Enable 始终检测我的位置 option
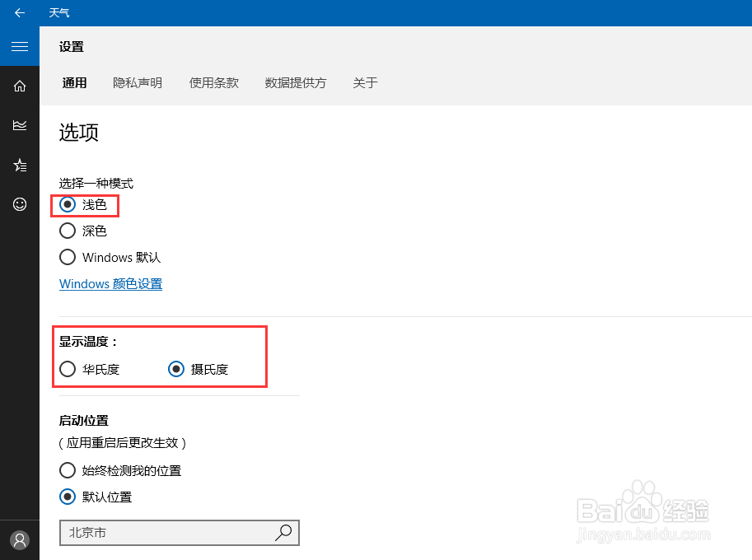The image size is (752, 560). coord(68,470)
